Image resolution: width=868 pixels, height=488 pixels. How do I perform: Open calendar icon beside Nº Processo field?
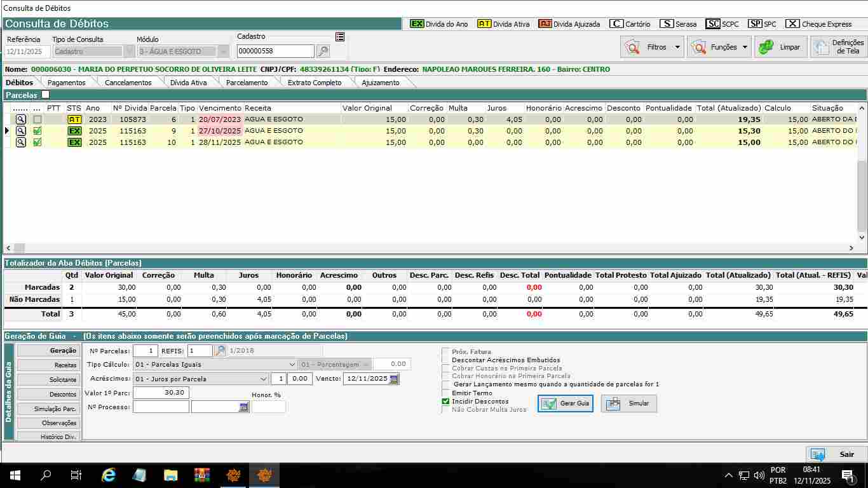244,407
